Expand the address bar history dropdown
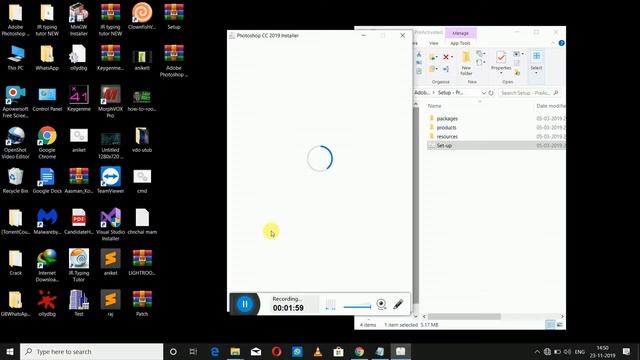This screenshot has height=360, width=640. click(484, 93)
